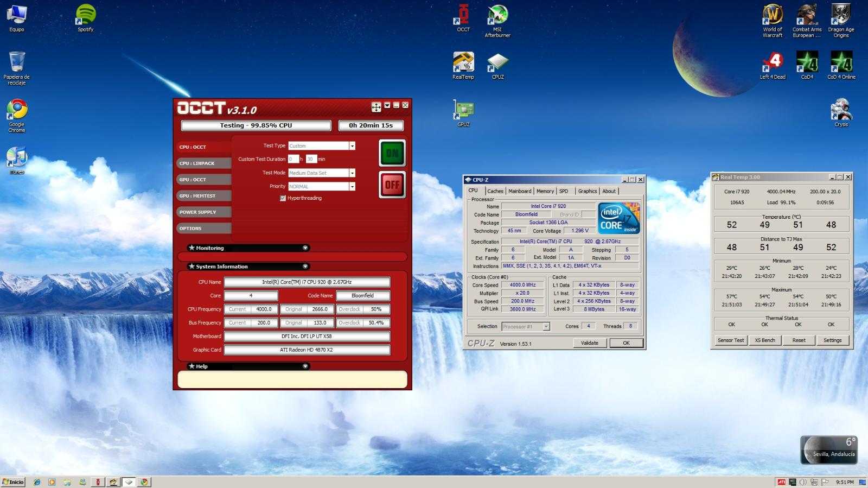
Task: Open the Combat Arms European shortcut
Action: (807, 21)
